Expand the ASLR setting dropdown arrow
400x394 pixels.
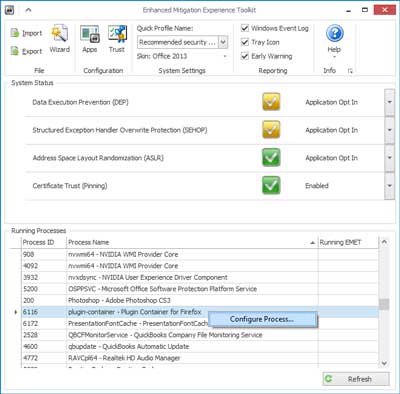[x=389, y=158]
